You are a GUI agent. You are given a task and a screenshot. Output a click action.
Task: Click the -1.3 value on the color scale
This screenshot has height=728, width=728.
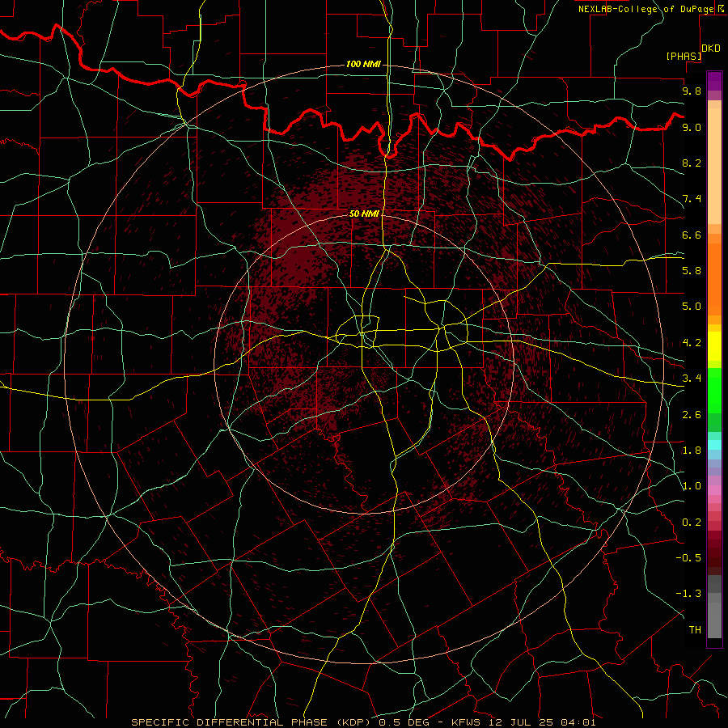[x=688, y=594]
